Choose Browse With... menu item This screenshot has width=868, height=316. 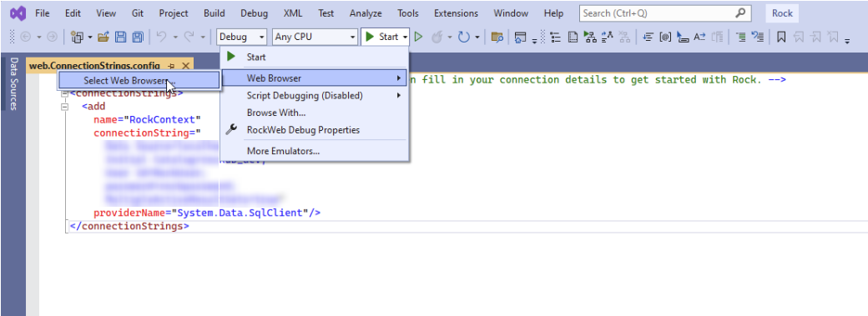pyautogui.click(x=314, y=113)
